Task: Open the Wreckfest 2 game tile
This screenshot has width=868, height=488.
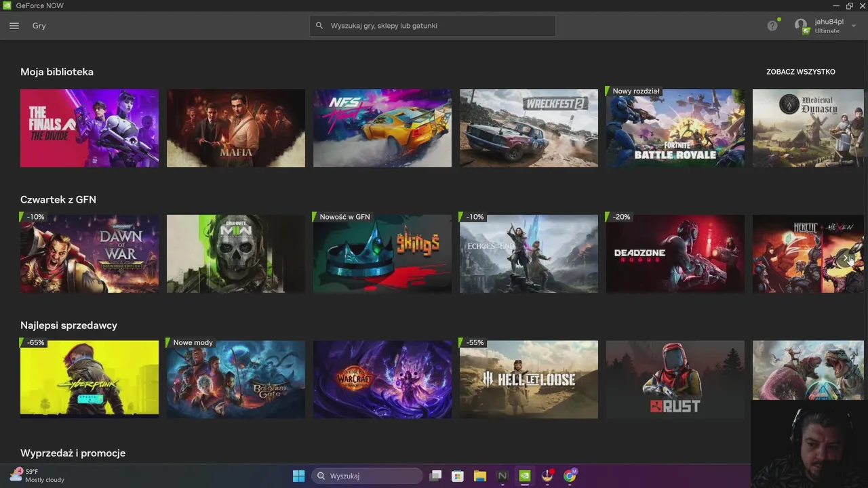Action: click(529, 128)
